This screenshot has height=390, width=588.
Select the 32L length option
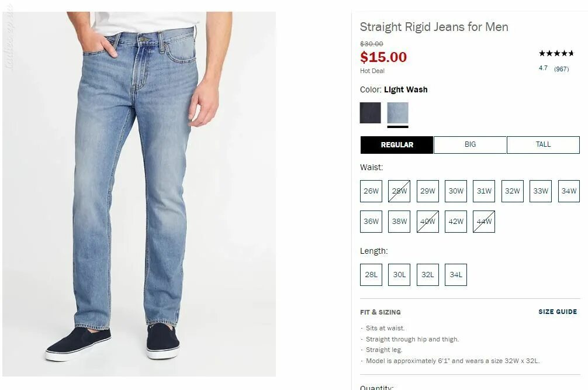[427, 274]
